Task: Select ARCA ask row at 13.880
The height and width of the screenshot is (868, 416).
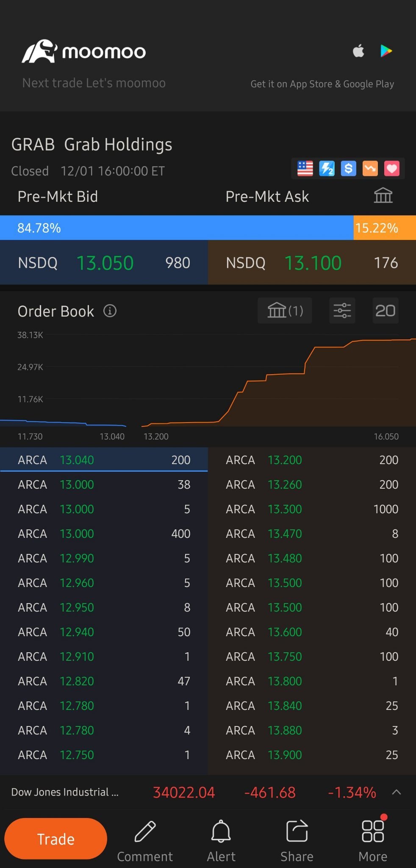Action: pos(312,730)
